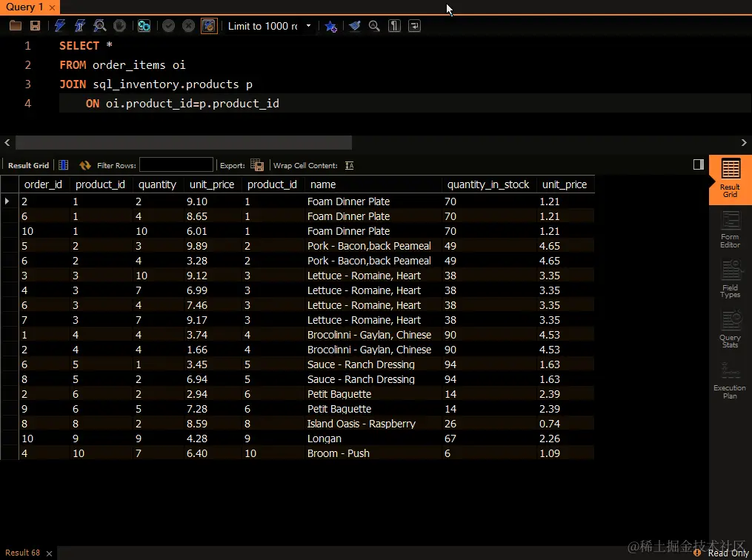Viewport: 752px width, 560px height.
Task: Open Query Stats side panel
Action: (730, 330)
